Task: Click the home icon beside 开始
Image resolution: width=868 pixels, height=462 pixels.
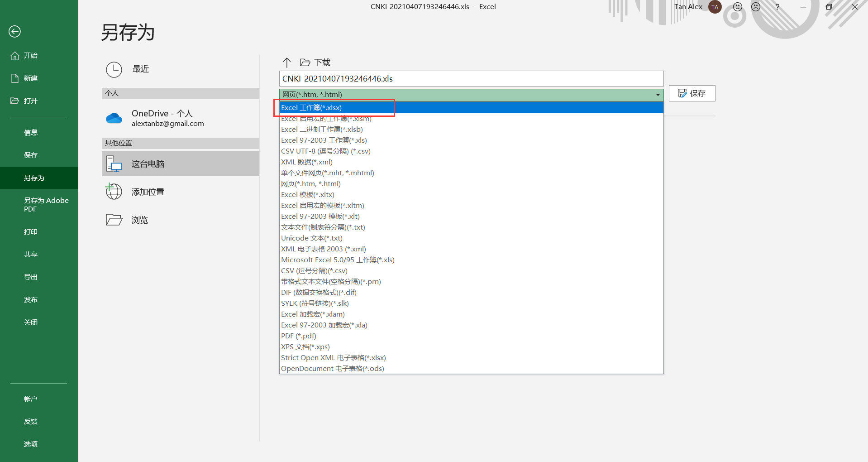Action: click(15, 56)
